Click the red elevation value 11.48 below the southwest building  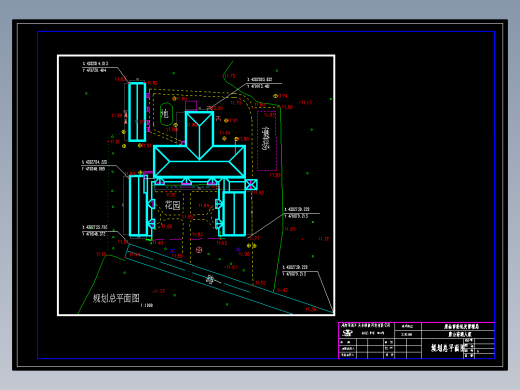coord(158,243)
